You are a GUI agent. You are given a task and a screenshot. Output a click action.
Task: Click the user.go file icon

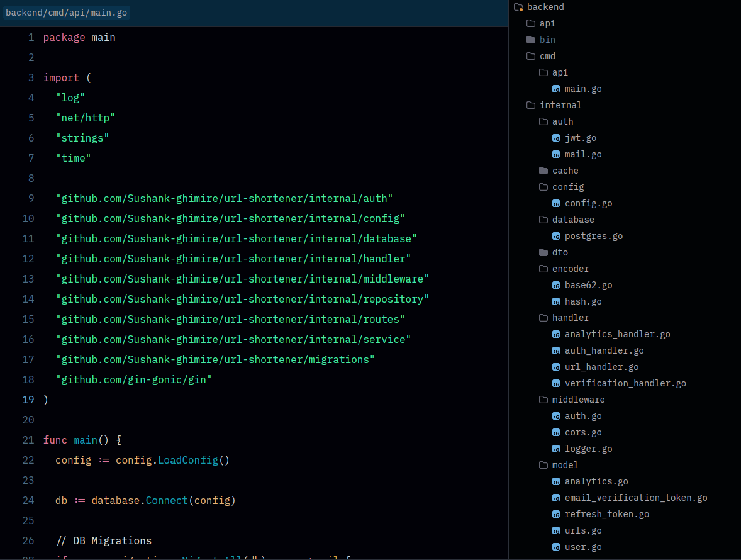(x=556, y=547)
